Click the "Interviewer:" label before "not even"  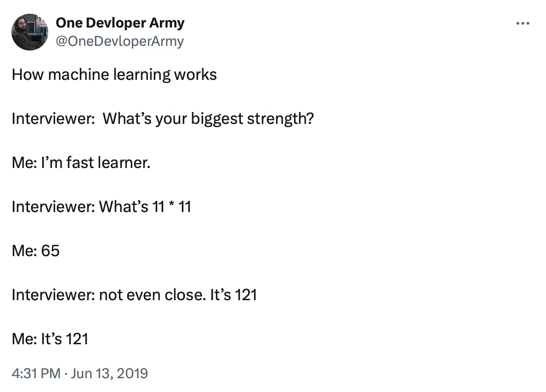click(53, 295)
